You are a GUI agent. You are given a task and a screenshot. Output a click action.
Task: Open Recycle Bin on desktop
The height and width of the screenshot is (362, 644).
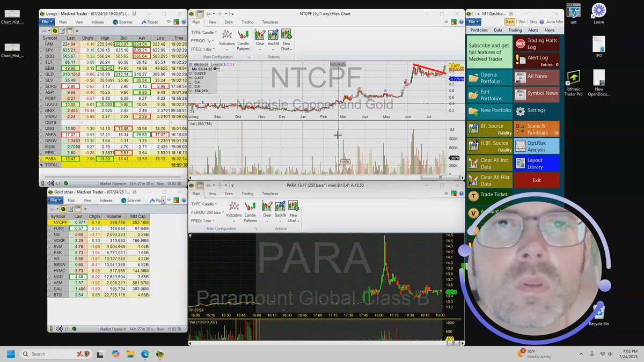tap(599, 316)
